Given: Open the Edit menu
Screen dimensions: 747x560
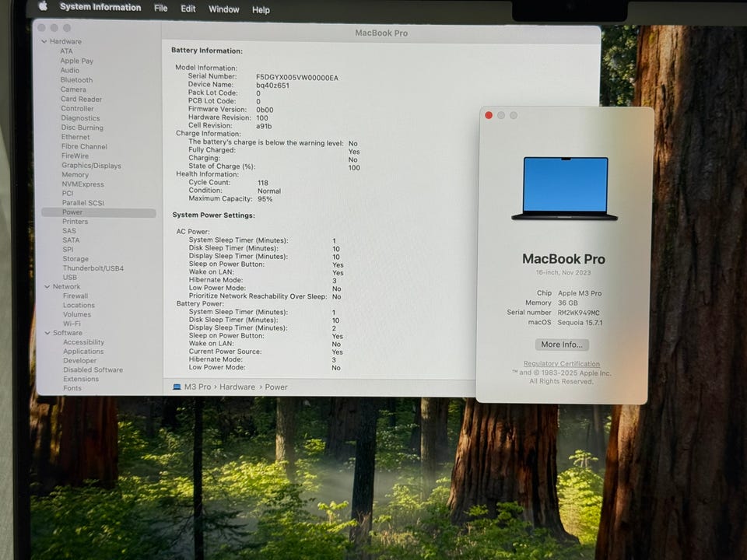Looking at the screenshot, I should click(188, 9).
